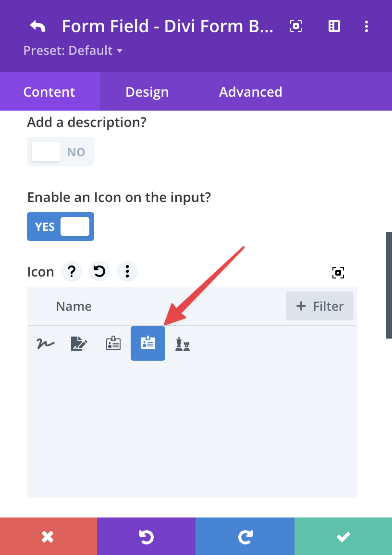This screenshot has width=392, height=555.
Task: Click the + Filter button
Action: point(319,306)
